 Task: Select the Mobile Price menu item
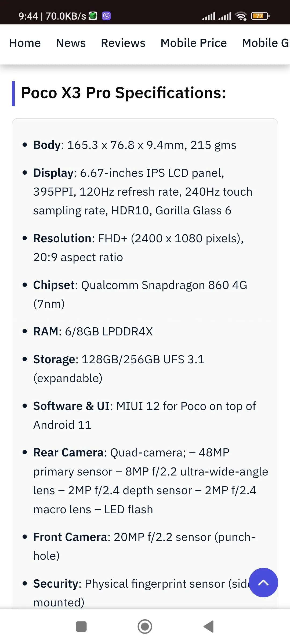click(x=194, y=43)
